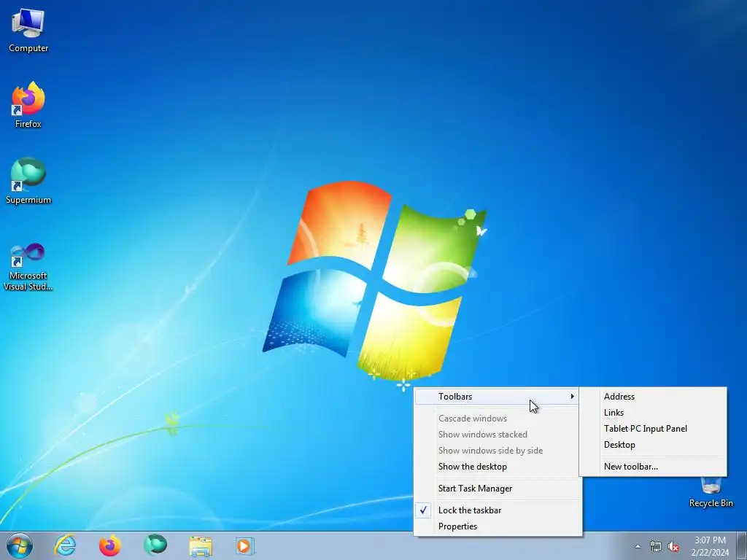Click the greyed-out Show windows stacked entry

point(498,435)
